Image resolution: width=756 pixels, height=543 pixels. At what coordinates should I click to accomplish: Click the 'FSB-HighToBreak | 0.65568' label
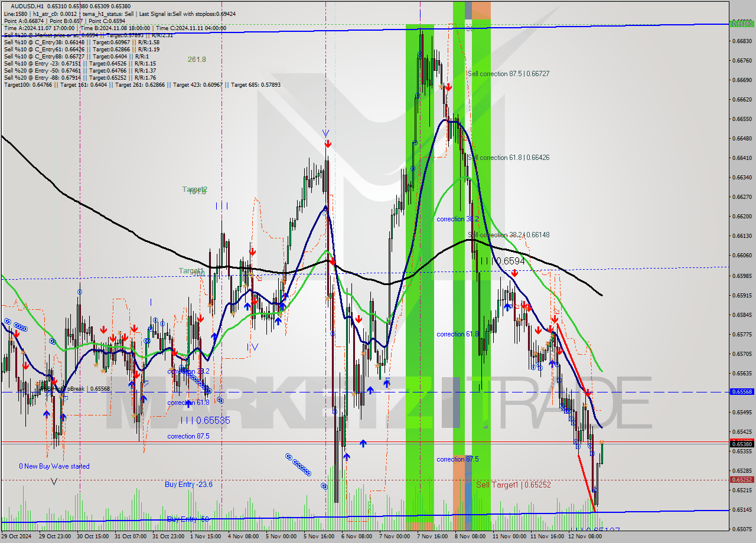pyautogui.click(x=75, y=389)
